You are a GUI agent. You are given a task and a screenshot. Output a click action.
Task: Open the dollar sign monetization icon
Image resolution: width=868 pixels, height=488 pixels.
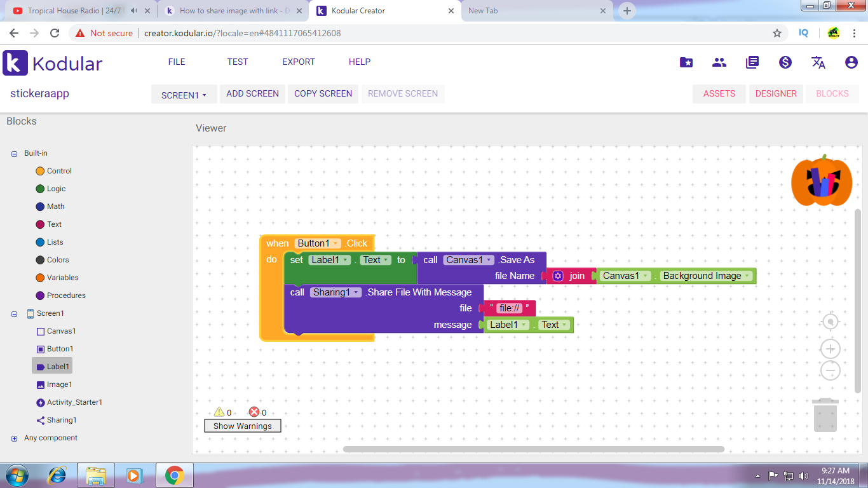pos(785,62)
